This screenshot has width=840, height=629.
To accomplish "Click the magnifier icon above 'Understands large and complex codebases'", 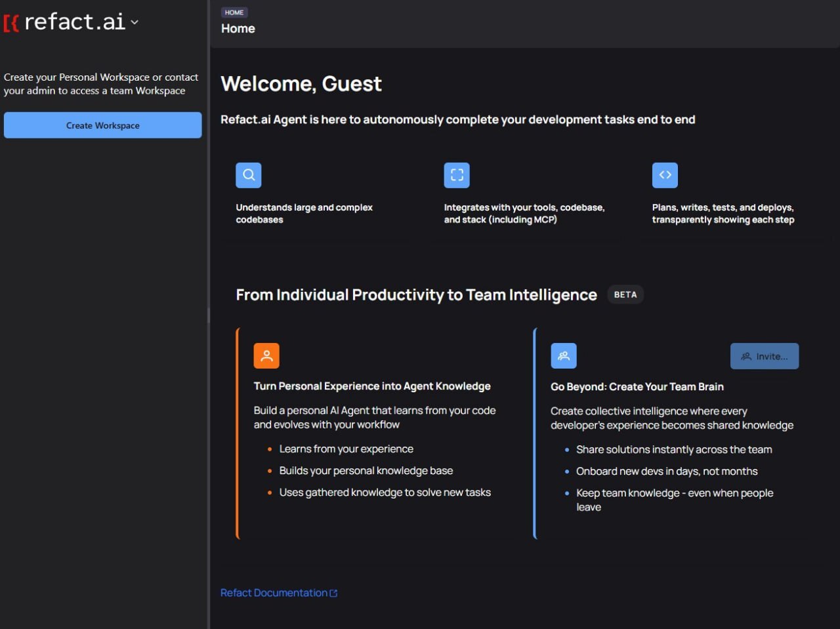I will point(249,175).
